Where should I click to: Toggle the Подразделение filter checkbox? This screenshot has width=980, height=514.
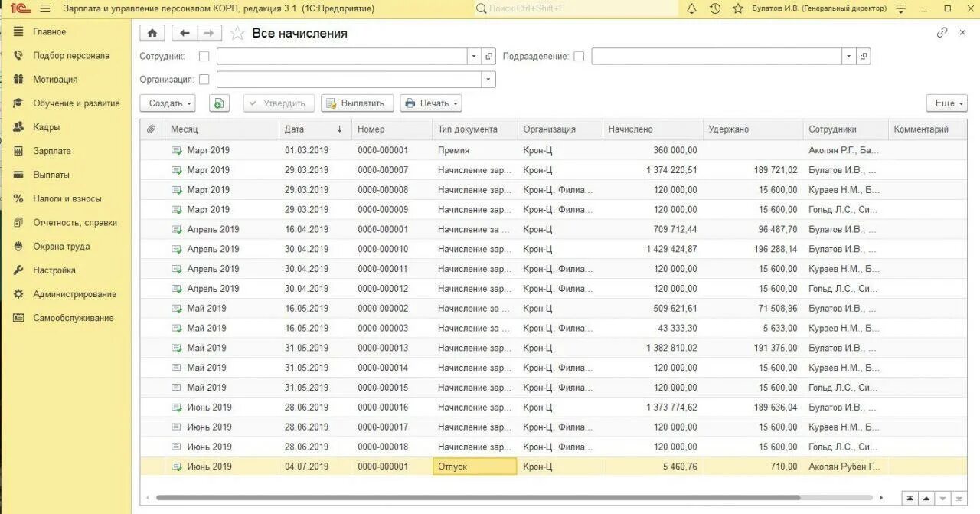(579, 57)
